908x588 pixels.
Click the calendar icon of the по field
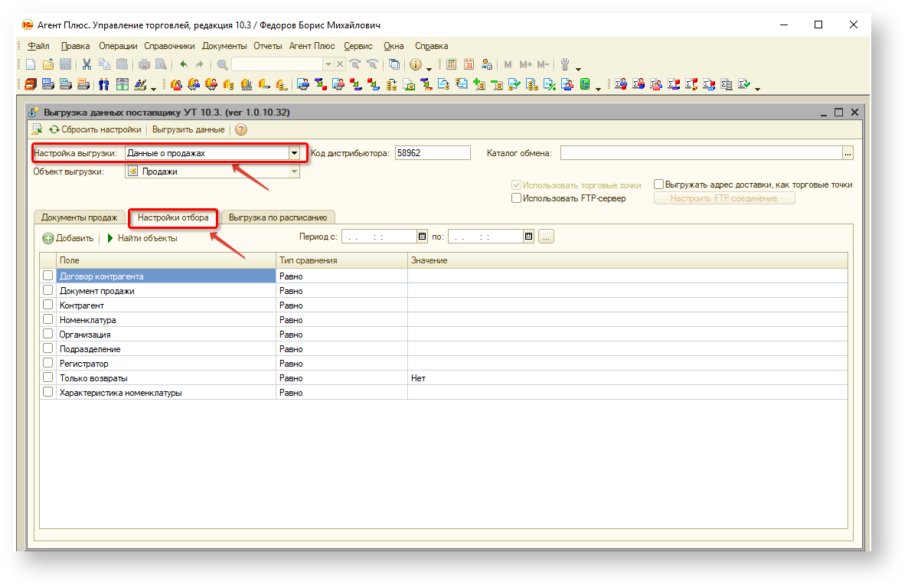click(x=529, y=237)
